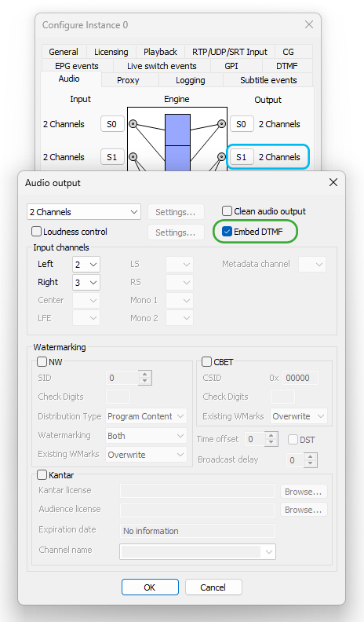
Task: Select the Audio tab
Action: 69,79
